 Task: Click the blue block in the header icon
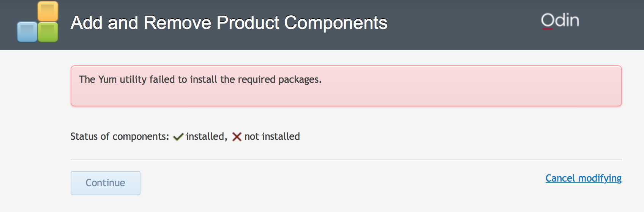point(27,32)
